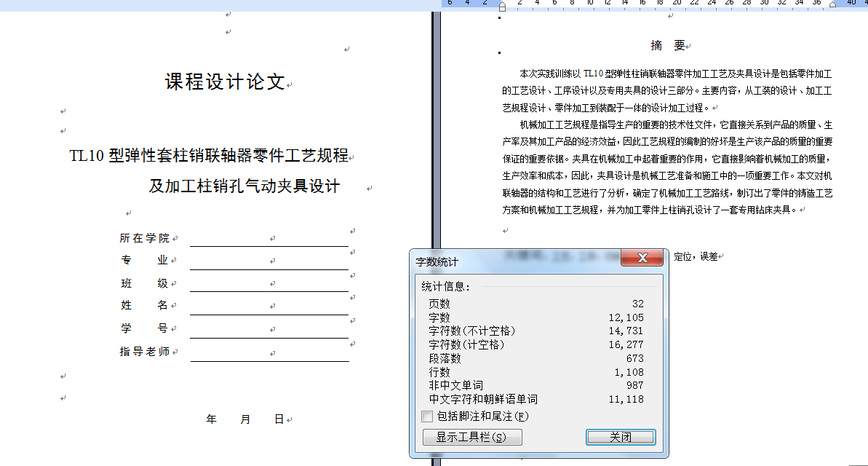Screen dimensions: 868x466
Task: Click the 字数 value 12,105
Action: (626, 317)
